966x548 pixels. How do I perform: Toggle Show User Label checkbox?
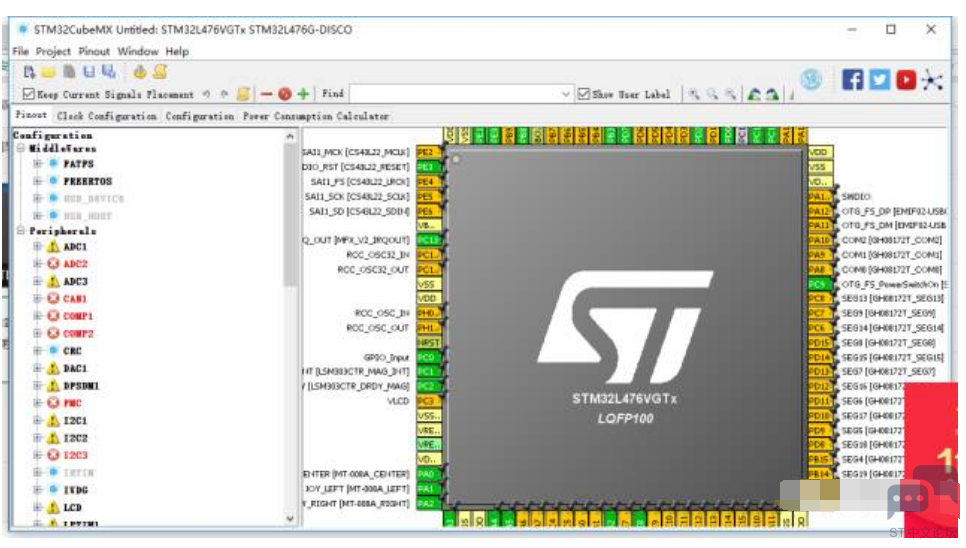tap(583, 94)
